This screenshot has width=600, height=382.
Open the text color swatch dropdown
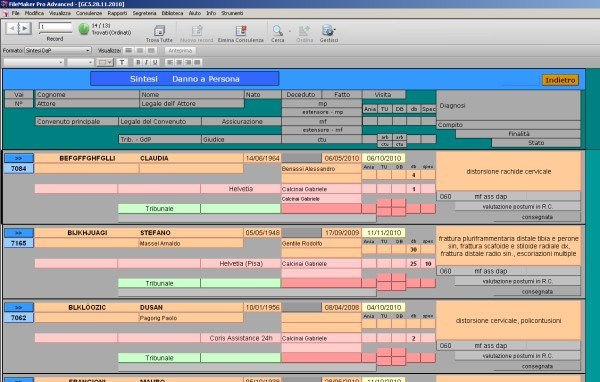coord(105,62)
